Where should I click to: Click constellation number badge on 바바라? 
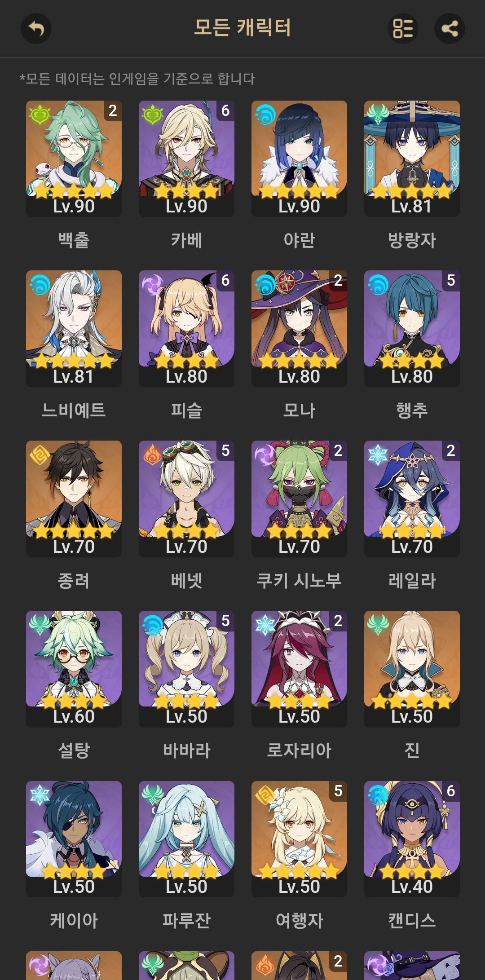pos(225,621)
